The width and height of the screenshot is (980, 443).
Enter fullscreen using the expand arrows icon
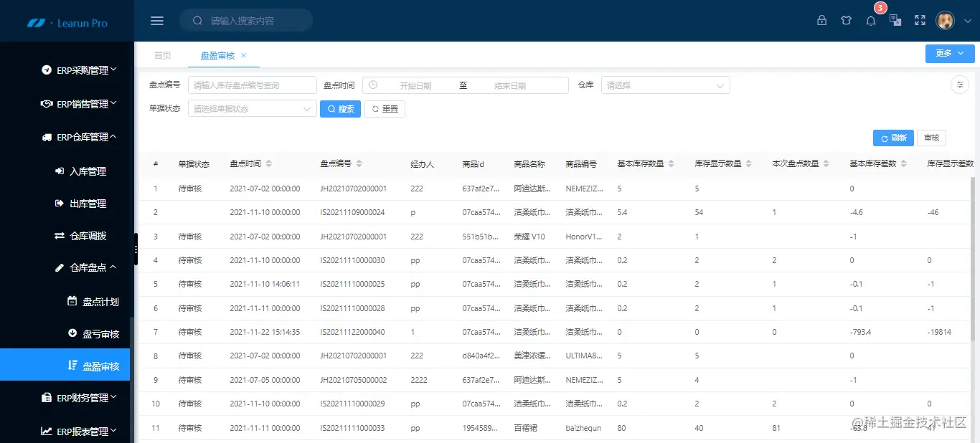click(x=920, y=20)
